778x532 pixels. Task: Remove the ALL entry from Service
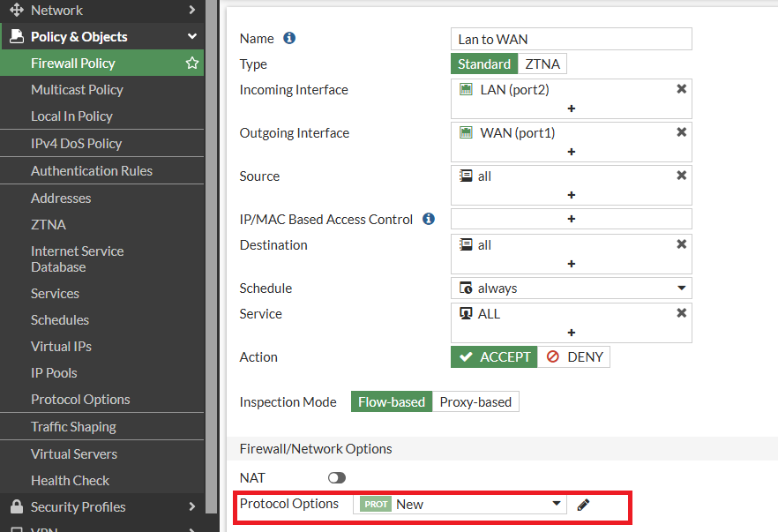pyautogui.click(x=681, y=313)
